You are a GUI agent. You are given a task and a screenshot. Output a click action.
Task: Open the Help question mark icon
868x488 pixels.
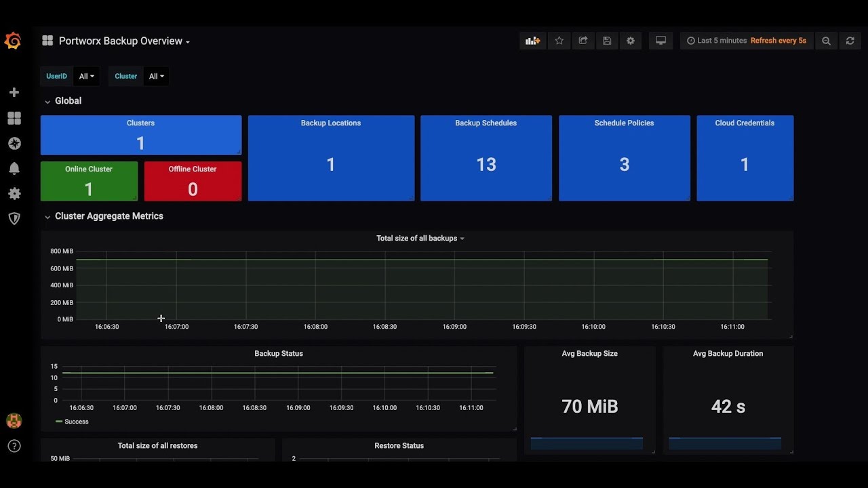pos(14,446)
